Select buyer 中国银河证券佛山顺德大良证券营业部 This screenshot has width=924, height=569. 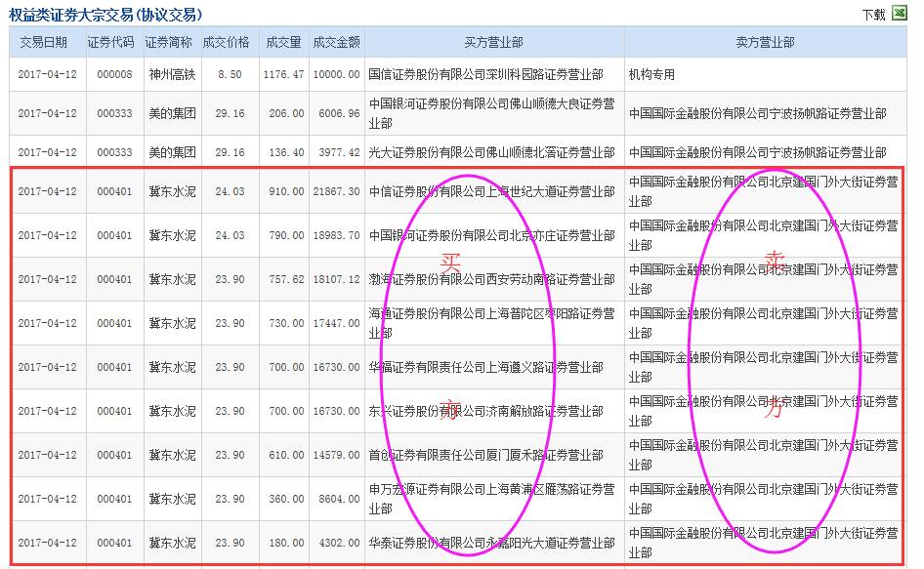coord(492,113)
